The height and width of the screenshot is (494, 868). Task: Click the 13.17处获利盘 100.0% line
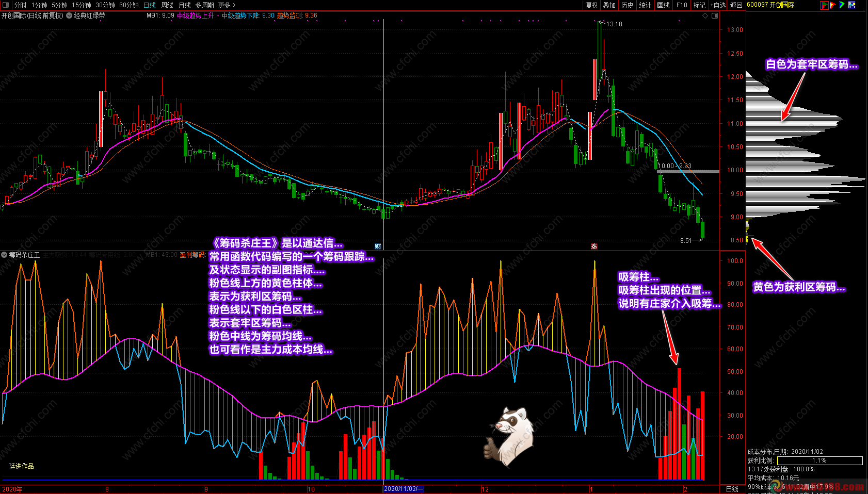coord(781,469)
